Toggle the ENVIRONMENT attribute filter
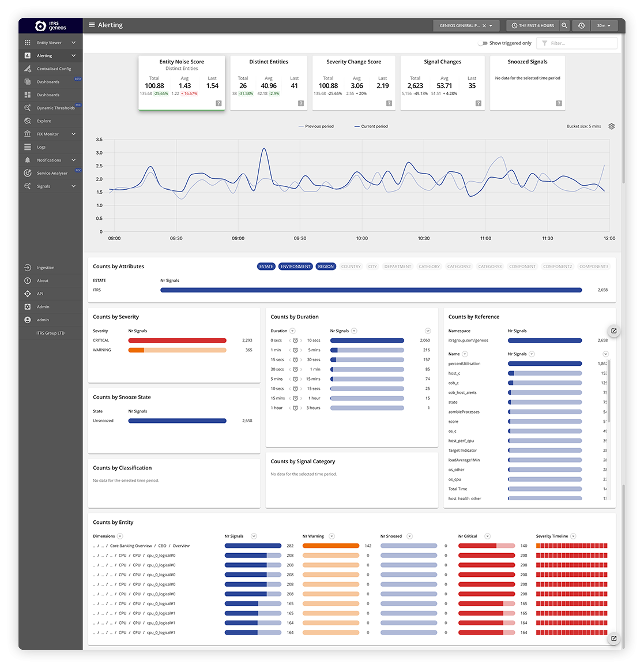 pyautogui.click(x=295, y=266)
